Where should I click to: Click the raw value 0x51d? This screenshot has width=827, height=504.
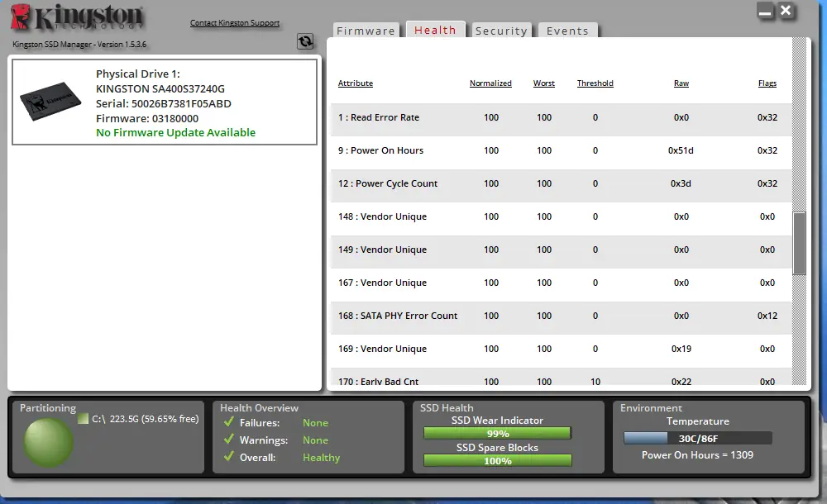click(x=681, y=150)
